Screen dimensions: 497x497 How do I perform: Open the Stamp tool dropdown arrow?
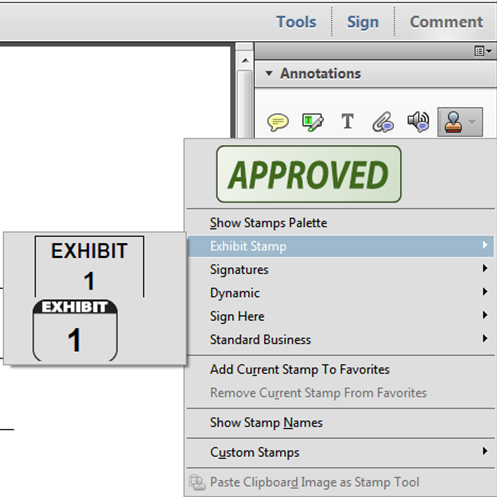coord(472,122)
